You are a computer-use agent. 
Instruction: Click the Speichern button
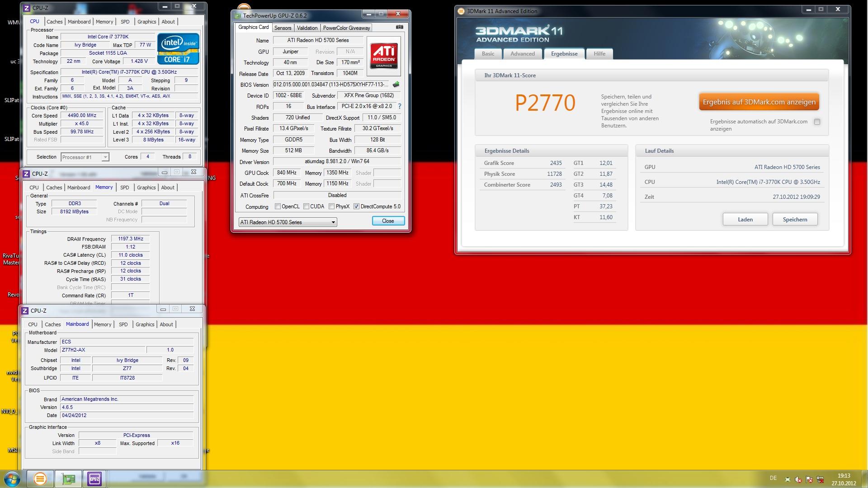pyautogui.click(x=795, y=220)
